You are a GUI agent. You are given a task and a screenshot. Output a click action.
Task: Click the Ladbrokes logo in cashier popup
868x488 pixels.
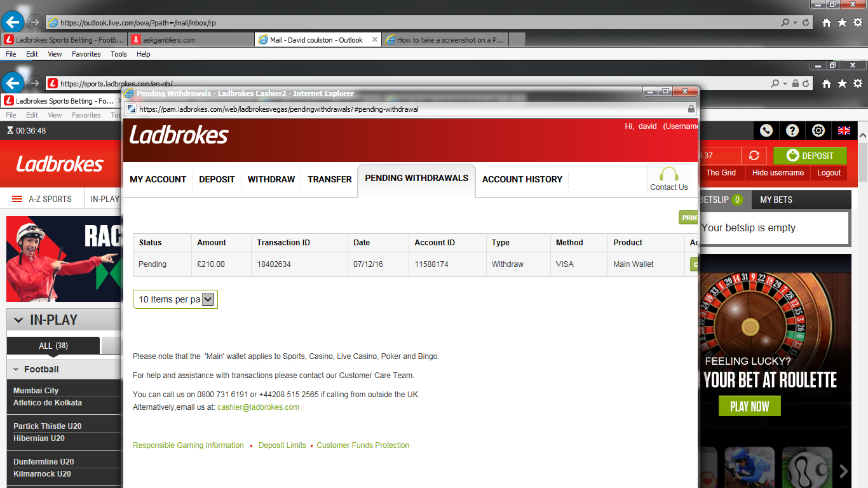179,135
